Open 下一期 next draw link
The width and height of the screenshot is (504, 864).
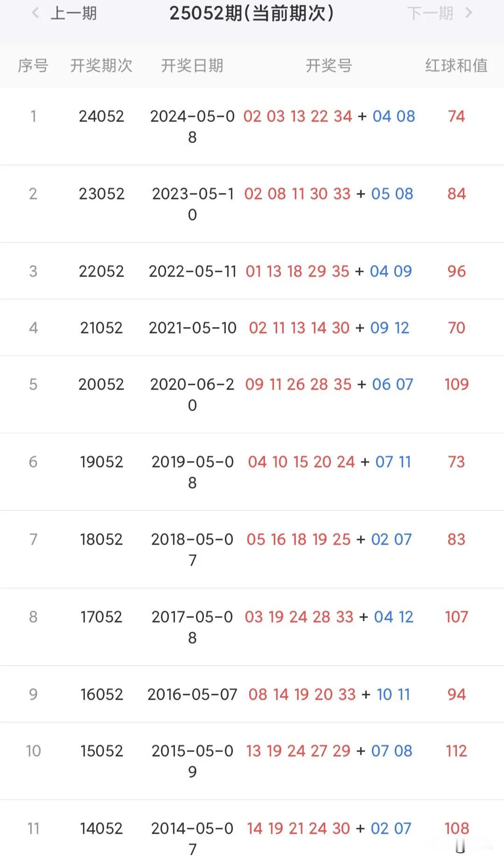430,13
